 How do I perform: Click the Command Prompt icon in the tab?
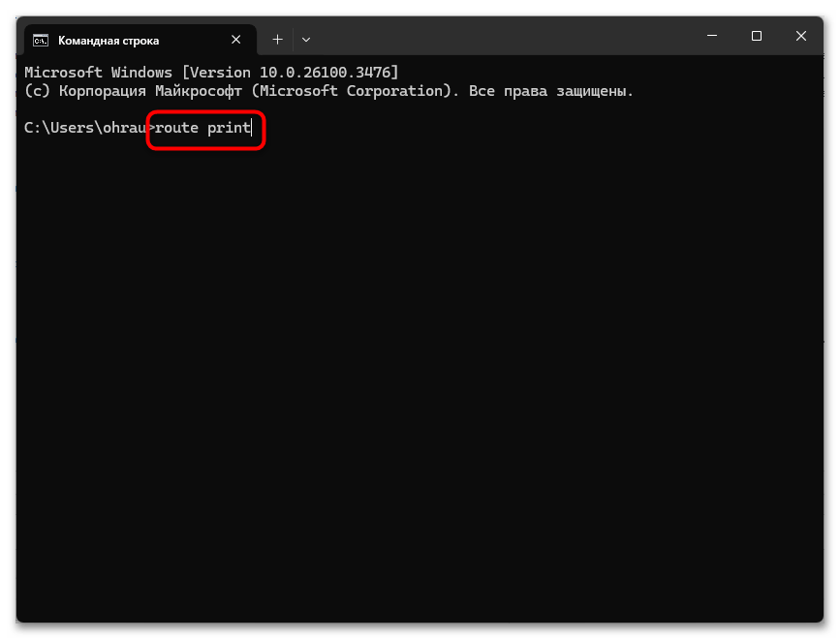pyautogui.click(x=40, y=40)
